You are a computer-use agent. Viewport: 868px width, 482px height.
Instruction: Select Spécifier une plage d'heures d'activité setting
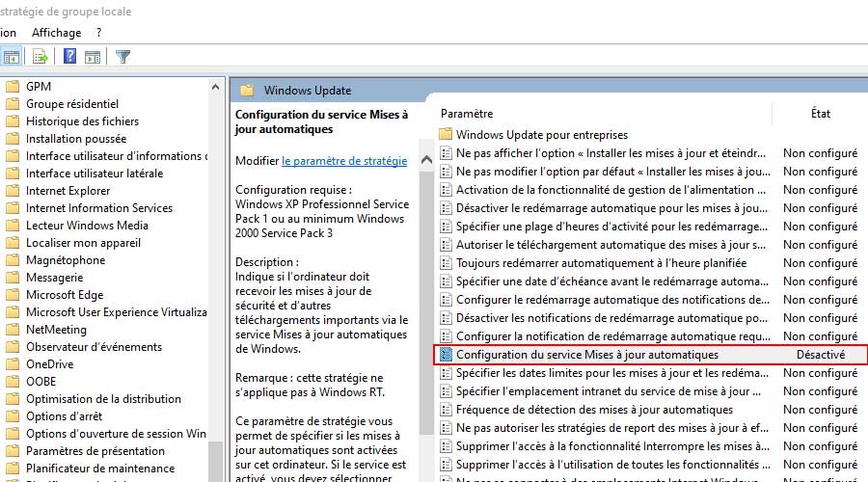(x=611, y=227)
